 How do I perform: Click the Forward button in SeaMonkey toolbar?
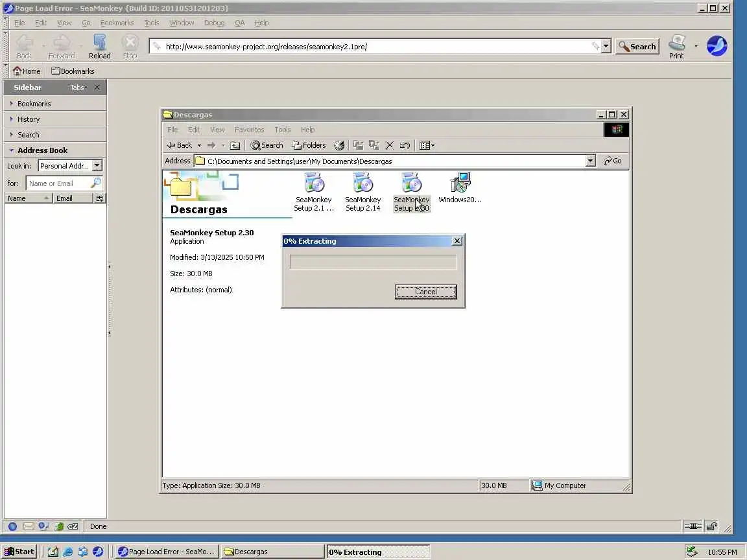[x=62, y=47]
